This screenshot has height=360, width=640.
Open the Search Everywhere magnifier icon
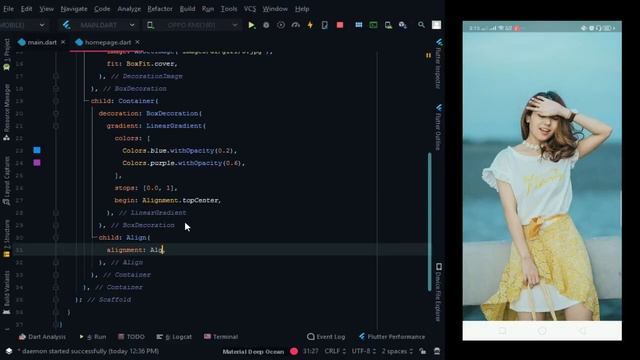[421, 25]
